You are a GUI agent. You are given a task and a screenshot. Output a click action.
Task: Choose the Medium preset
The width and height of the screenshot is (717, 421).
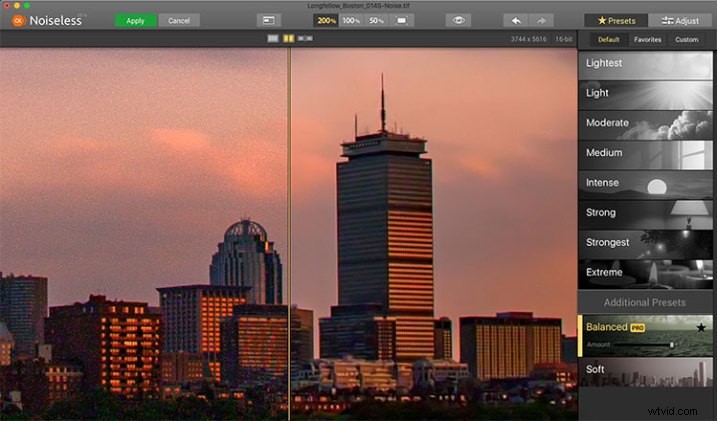coord(645,155)
